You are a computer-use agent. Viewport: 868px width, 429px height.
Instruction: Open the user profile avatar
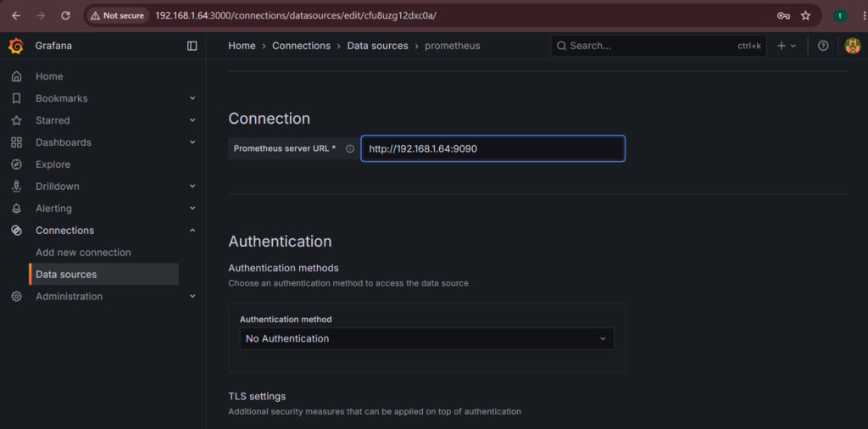click(x=853, y=46)
